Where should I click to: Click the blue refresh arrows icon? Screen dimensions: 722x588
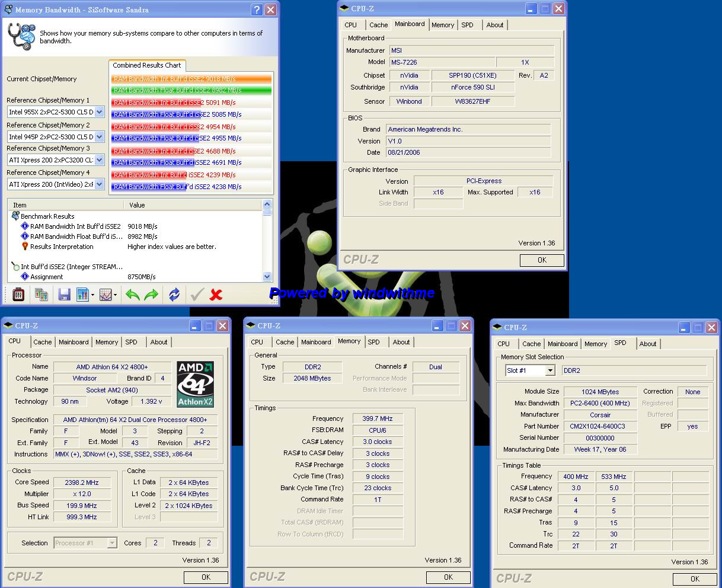pyautogui.click(x=174, y=294)
